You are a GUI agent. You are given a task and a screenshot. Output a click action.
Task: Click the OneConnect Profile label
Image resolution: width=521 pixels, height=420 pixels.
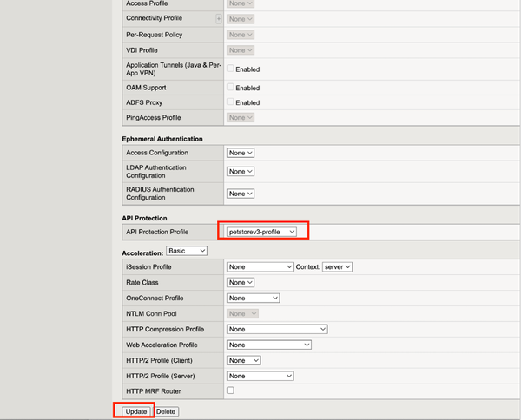(x=155, y=299)
